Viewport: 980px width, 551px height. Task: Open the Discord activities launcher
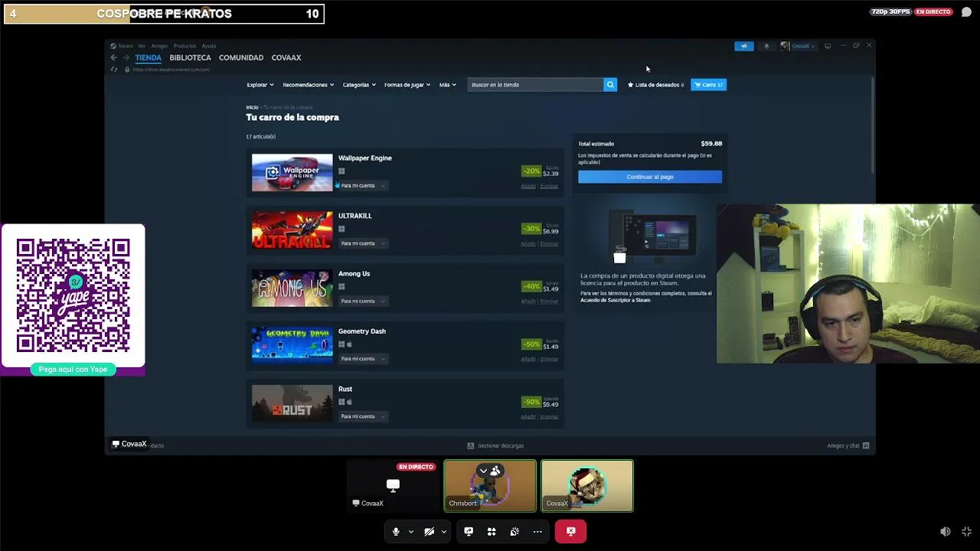point(492,532)
